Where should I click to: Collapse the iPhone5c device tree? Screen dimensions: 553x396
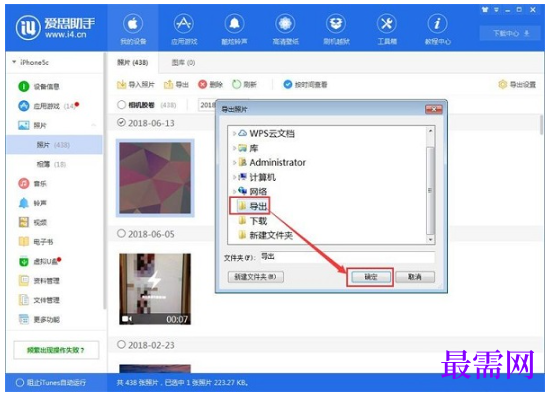click(x=14, y=62)
